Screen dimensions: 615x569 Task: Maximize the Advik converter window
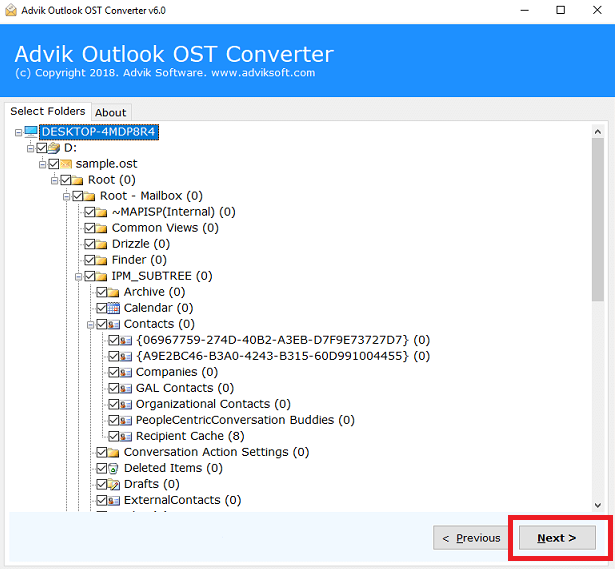pyautogui.click(x=560, y=10)
